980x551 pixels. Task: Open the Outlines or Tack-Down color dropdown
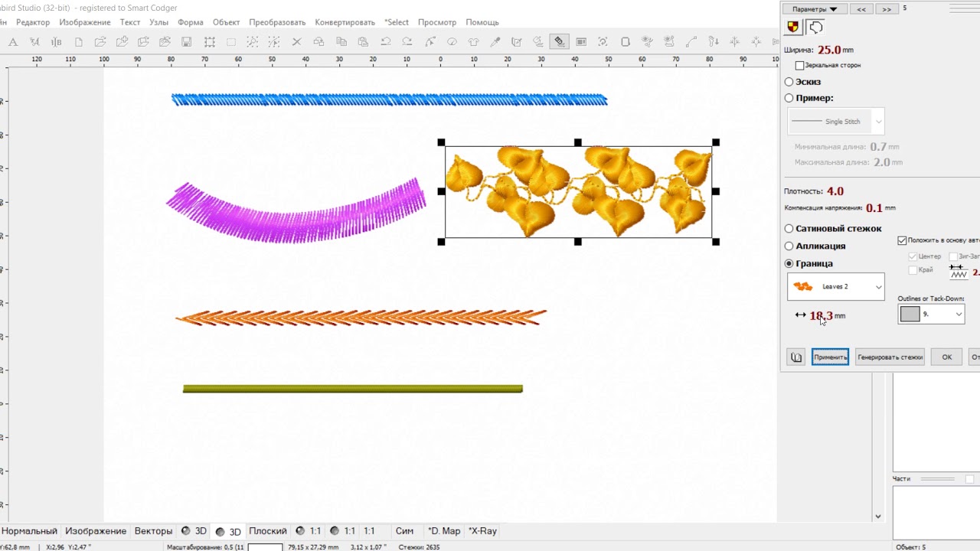(931, 314)
